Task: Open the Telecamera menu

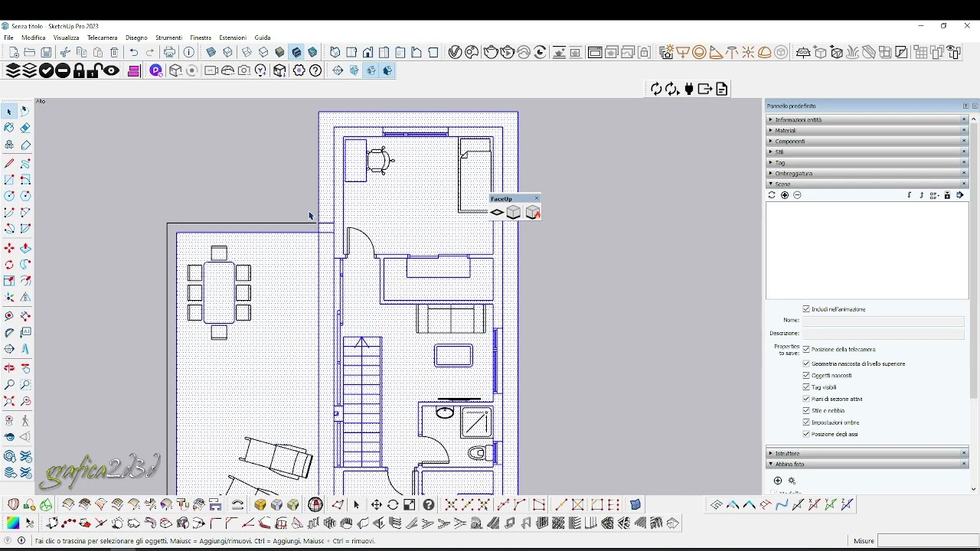Action: tap(103, 37)
